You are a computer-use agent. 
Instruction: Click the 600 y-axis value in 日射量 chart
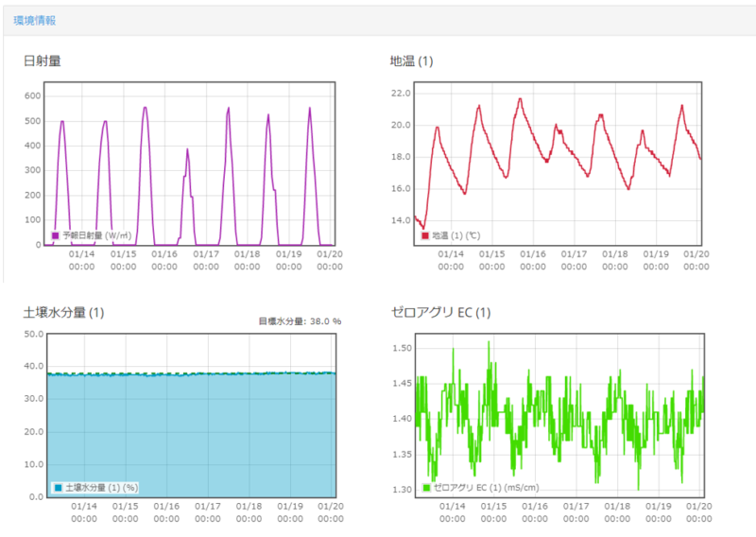[x=33, y=96]
